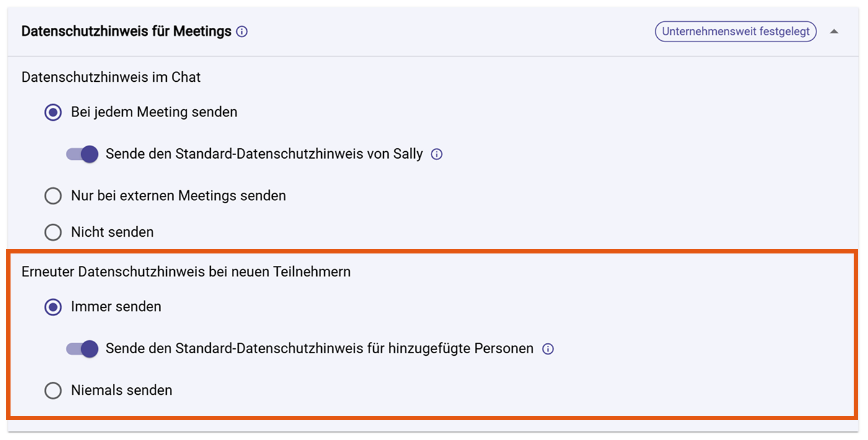This screenshot has width=868, height=440.
Task: Click the Erneuter Datenschutzhinweis bei neuen Teilnehmern label
Action: pyautogui.click(x=186, y=272)
